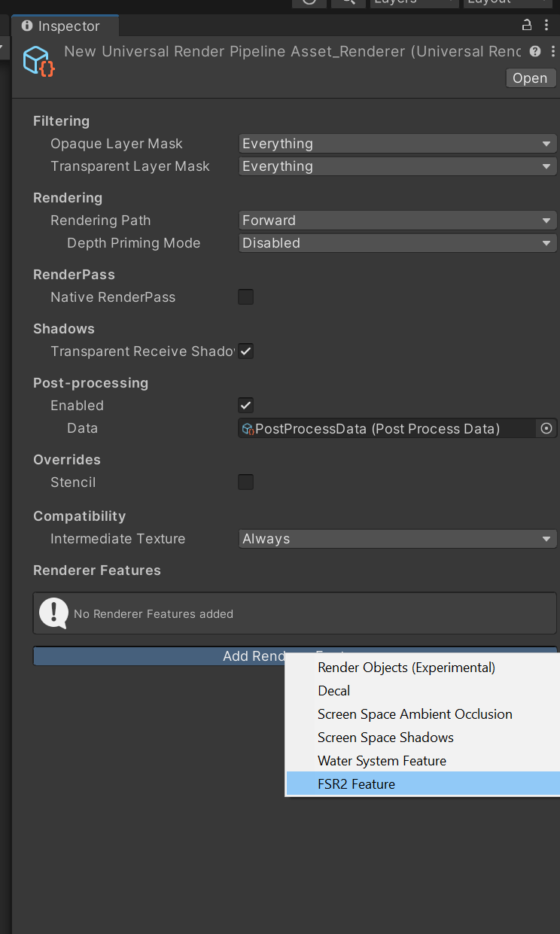Open the Inspector panel kebab menu
This screenshot has height=934, width=560.
(x=546, y=26)
